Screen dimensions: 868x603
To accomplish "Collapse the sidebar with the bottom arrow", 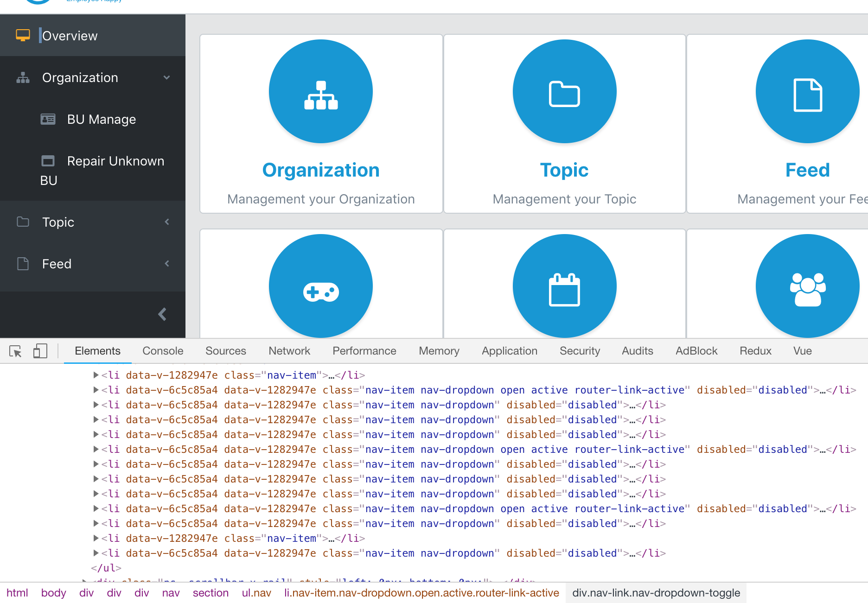I will click(x=162, y=314).
